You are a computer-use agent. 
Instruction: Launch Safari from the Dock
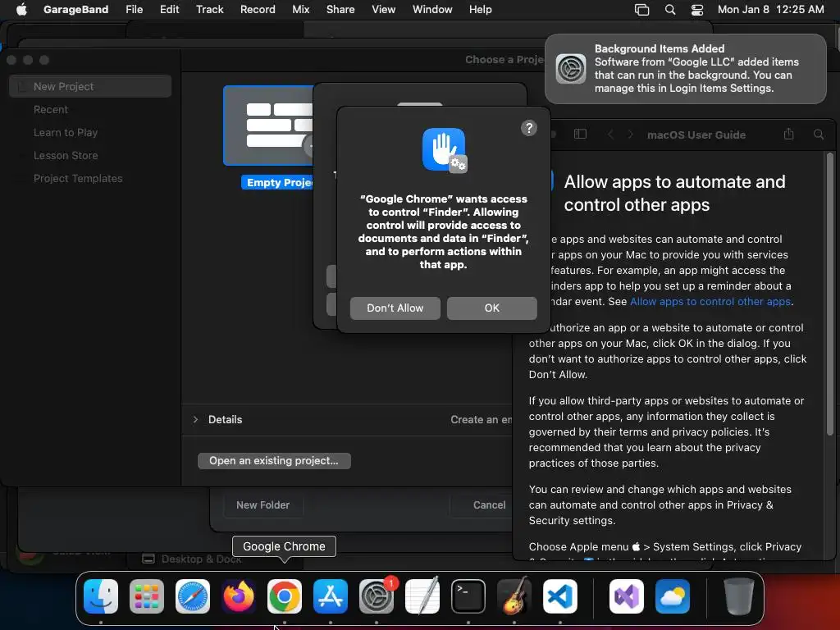[193, 596]
